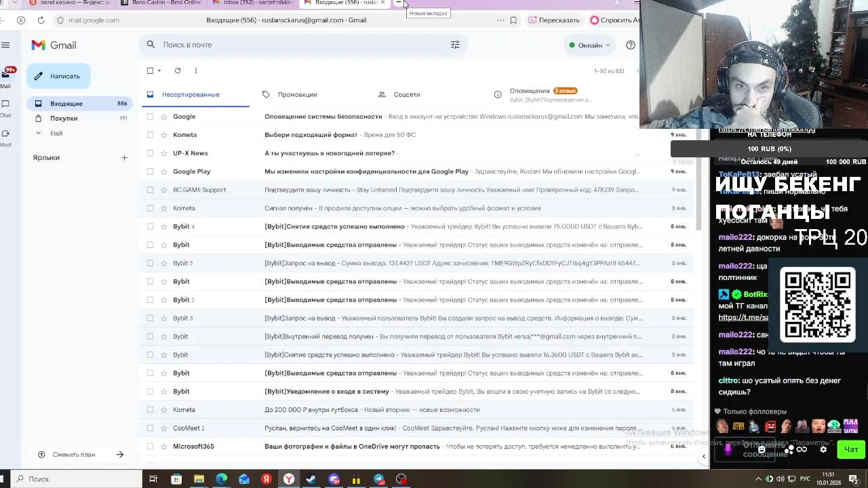Select the UP-X News email checkbox
868x488 pixels.
tap(150, 153)
